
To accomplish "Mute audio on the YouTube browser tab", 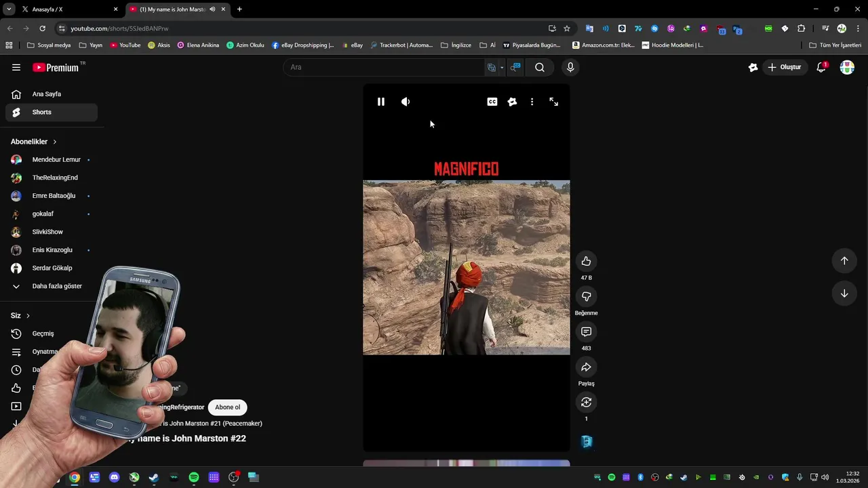I will tap(213, 9).
